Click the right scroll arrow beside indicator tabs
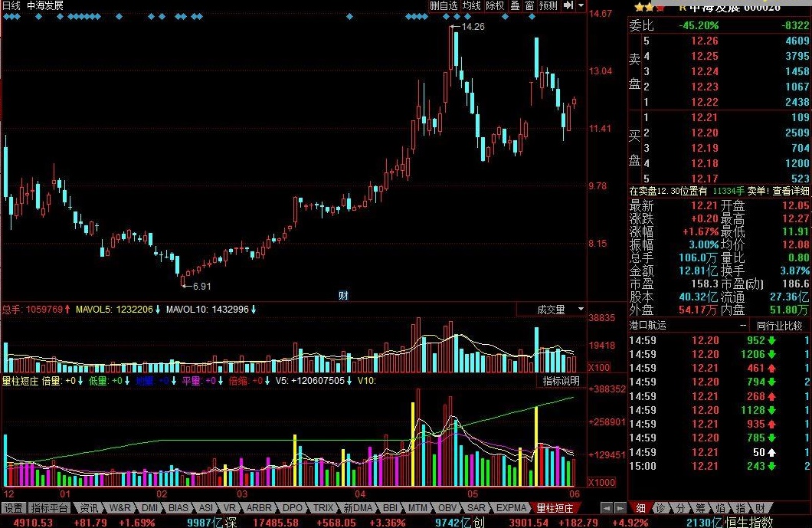 click(620, 508)
